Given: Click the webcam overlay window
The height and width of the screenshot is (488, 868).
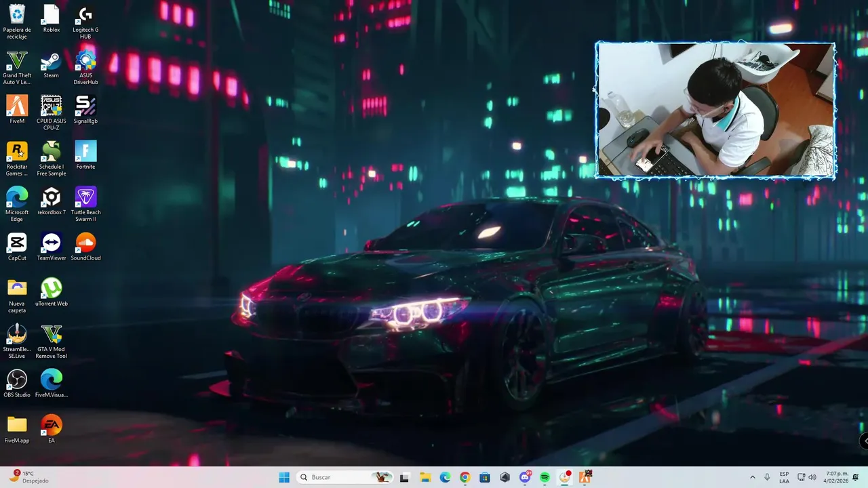Looking at the screenshot, I should [715, 110].
